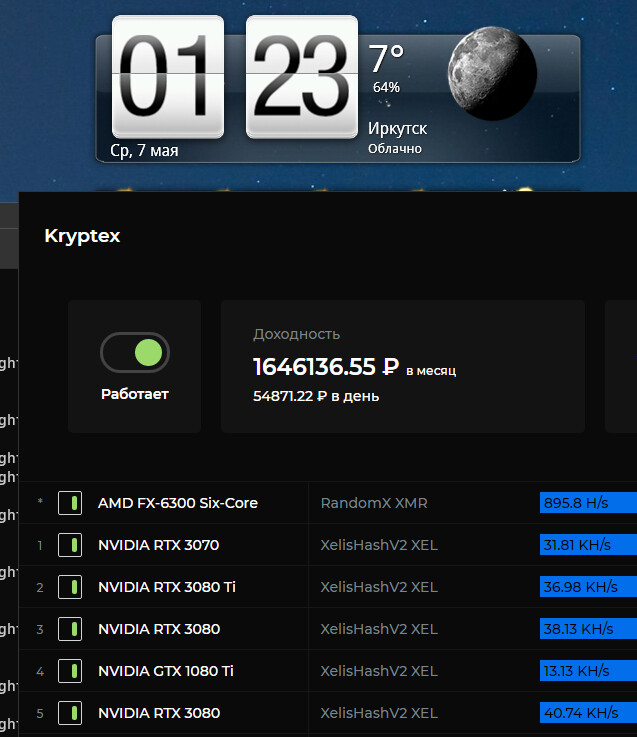Click the 895.8 H/s hashrate bar
The image size is (637, 737).
coord(588,503)
